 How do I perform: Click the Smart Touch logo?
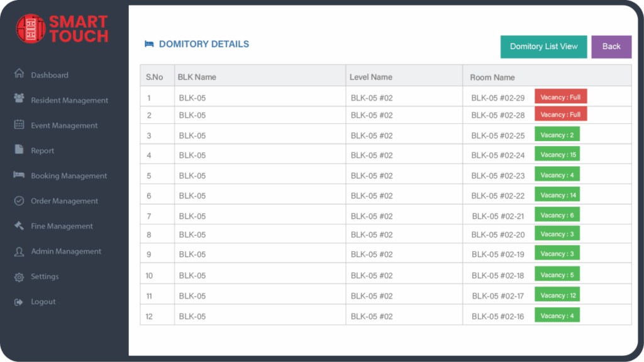pos(62,29)
